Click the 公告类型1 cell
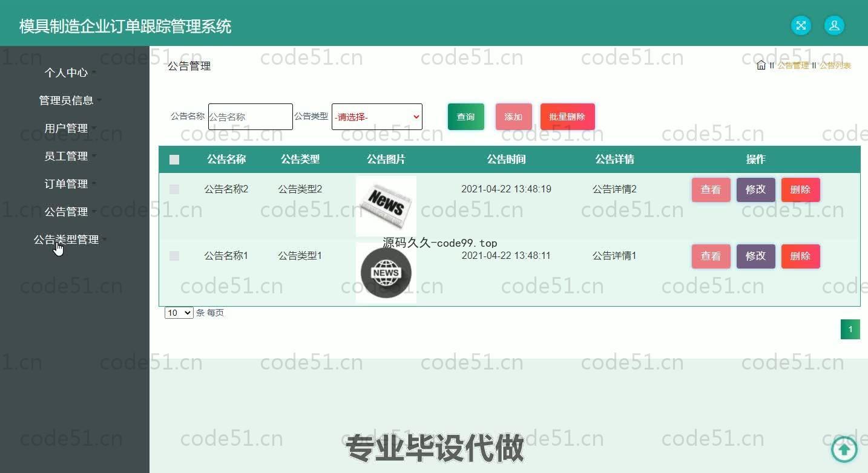 (x=300, y=256)
